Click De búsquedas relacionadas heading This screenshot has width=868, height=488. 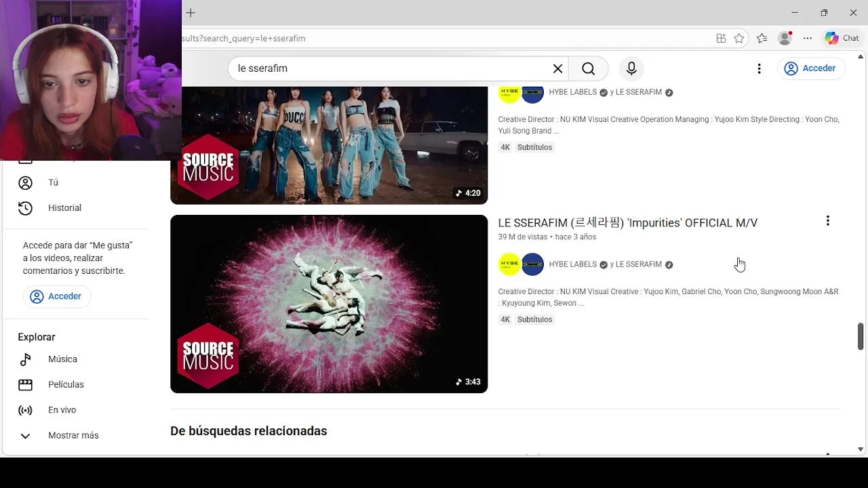[x=248, y=431]
